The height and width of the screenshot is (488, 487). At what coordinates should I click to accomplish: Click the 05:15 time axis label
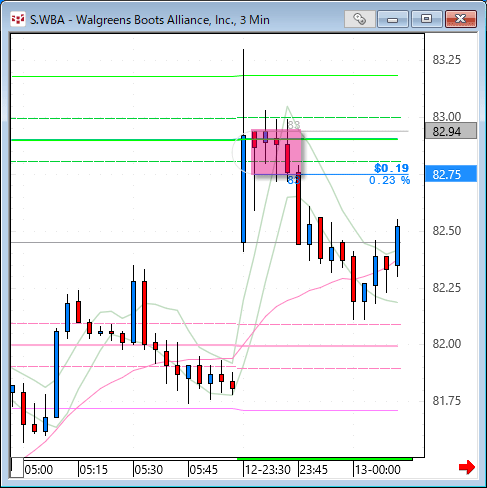94,470
